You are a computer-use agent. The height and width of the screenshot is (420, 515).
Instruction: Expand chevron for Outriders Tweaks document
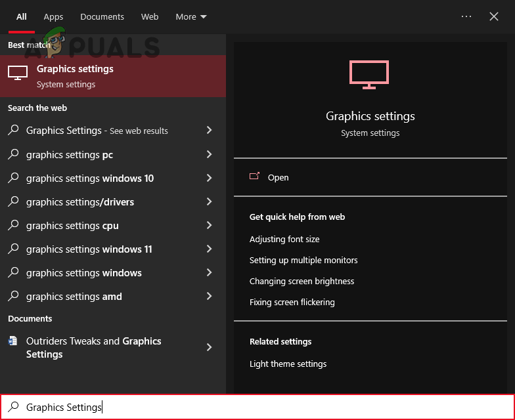[x=209, y=347]
